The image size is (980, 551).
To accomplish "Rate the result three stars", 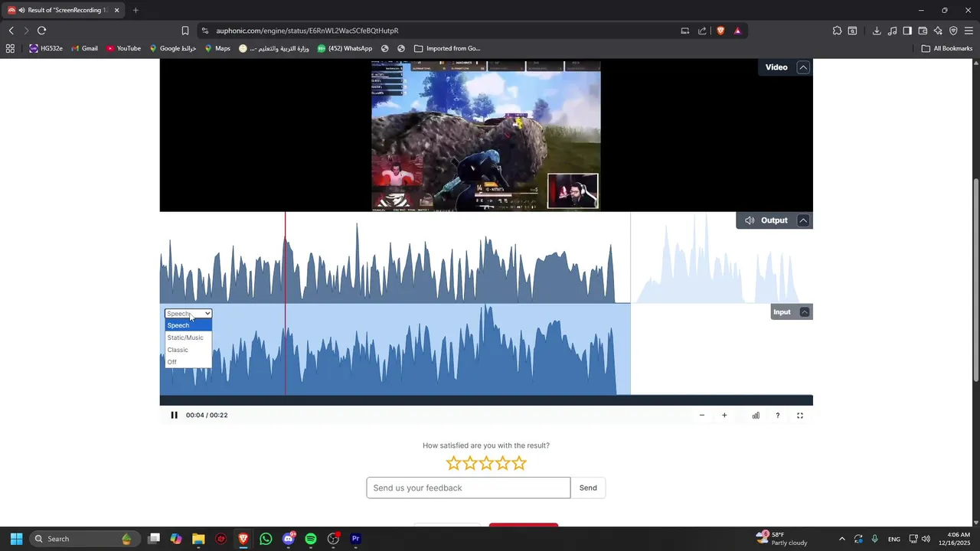I will pos(486,463).
